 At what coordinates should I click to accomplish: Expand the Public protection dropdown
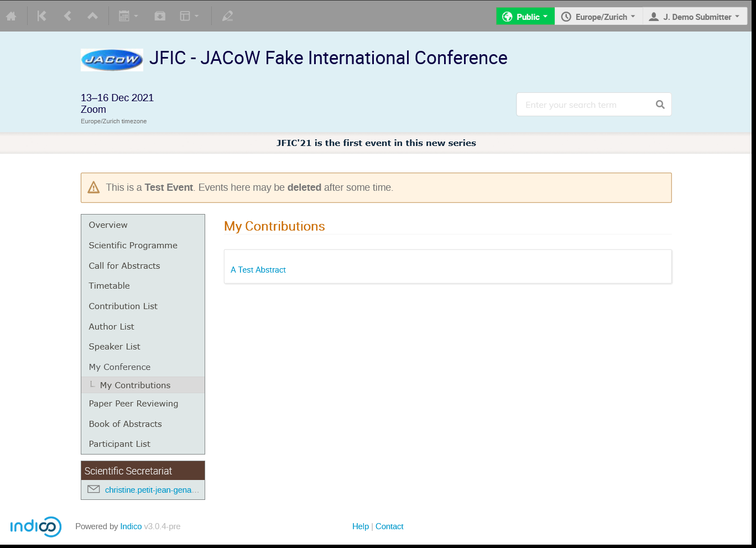[525, 17]
